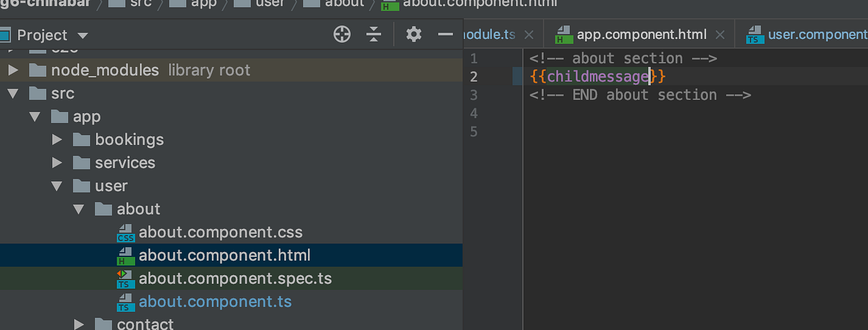The image size is (868, 330).
Task: Click the node_modules folder icon
Action: point(38,70)
